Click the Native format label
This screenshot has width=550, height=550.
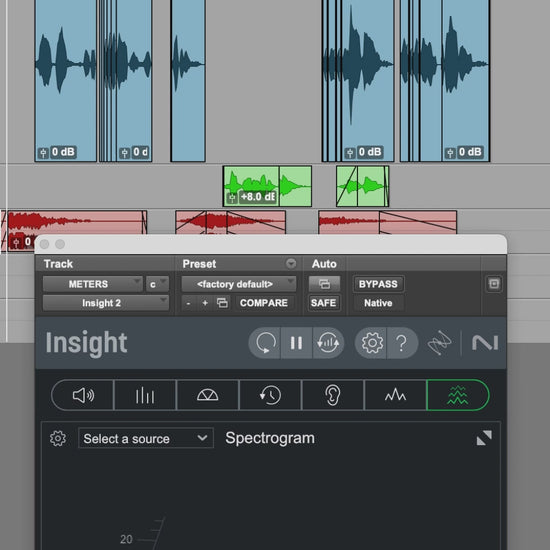[x=378, y=303]
